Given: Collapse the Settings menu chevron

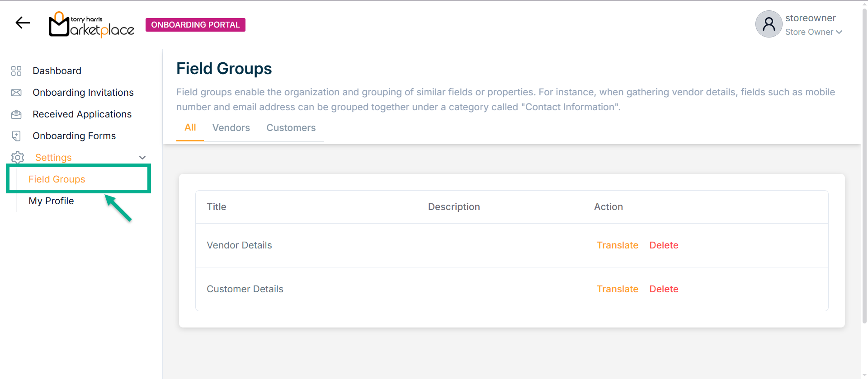Looking at the screenshot, I should (142, 158).
